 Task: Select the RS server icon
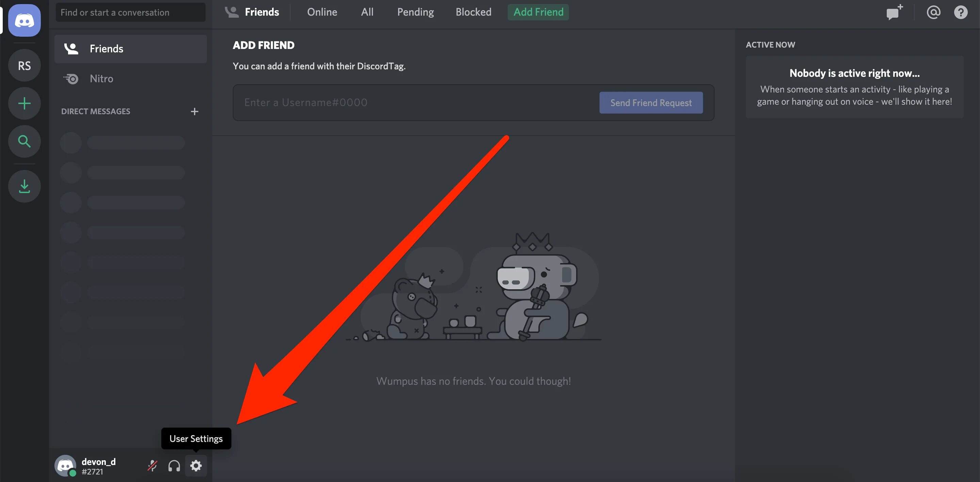coord(24,65)
